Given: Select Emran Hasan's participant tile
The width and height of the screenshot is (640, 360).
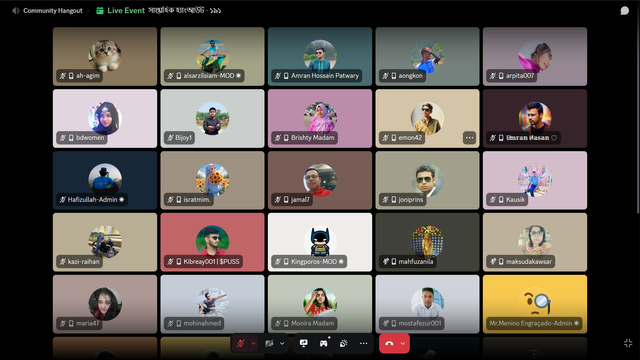Looking at the screenshot, I should pos(535,118).
